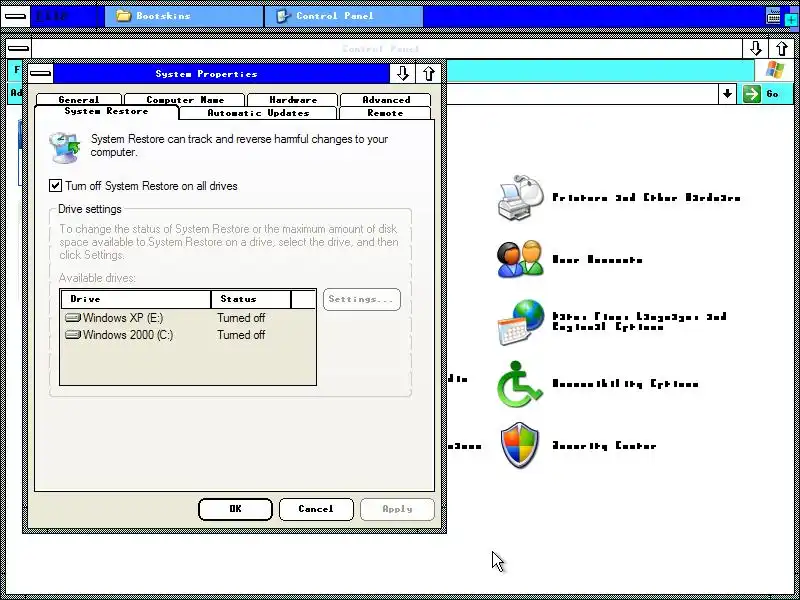Maximize System Properties with its up arrow
This screenshot has width=800, height=600.
click(x=429, y=74)
